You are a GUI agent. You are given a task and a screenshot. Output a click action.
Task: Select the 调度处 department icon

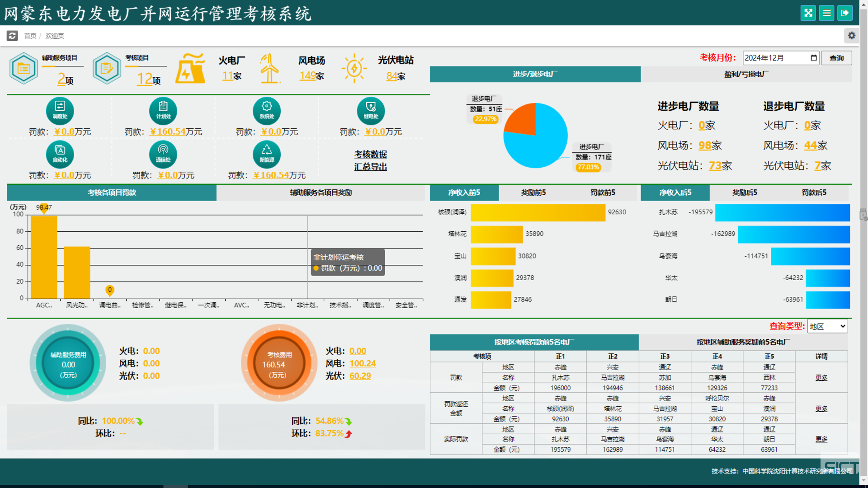coord(60,110)
